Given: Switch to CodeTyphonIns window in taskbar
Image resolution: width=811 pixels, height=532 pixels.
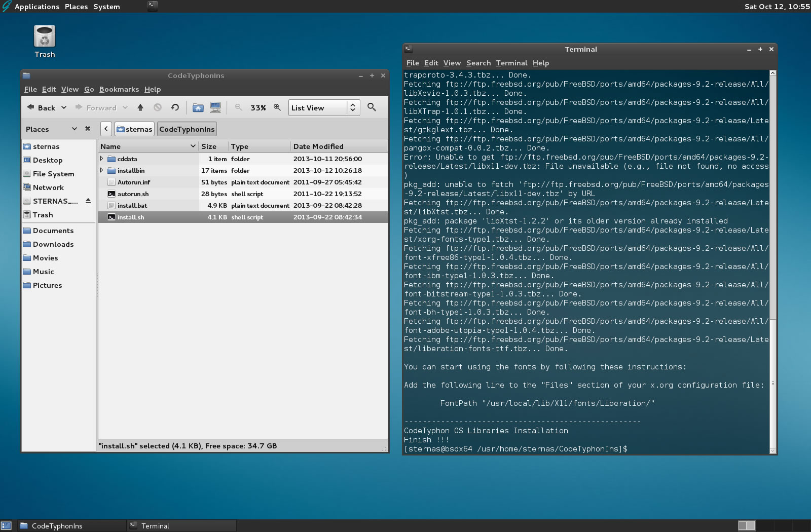Looking at the screenshot, I should (72, 526).
